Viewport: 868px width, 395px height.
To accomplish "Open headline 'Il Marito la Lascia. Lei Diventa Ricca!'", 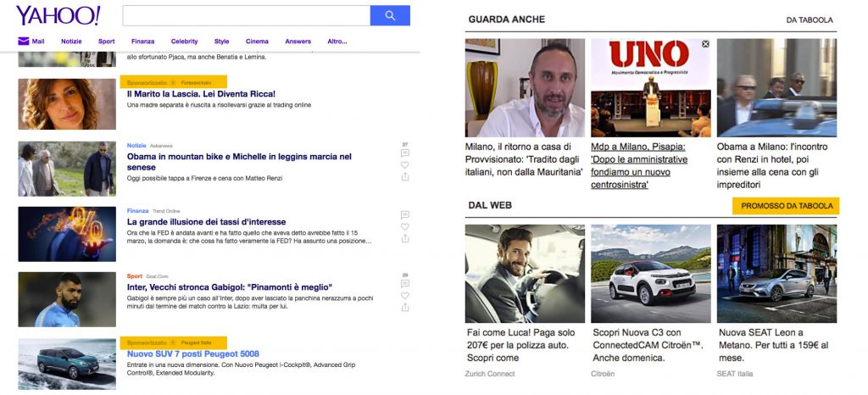I will click(x=201, y=94).
